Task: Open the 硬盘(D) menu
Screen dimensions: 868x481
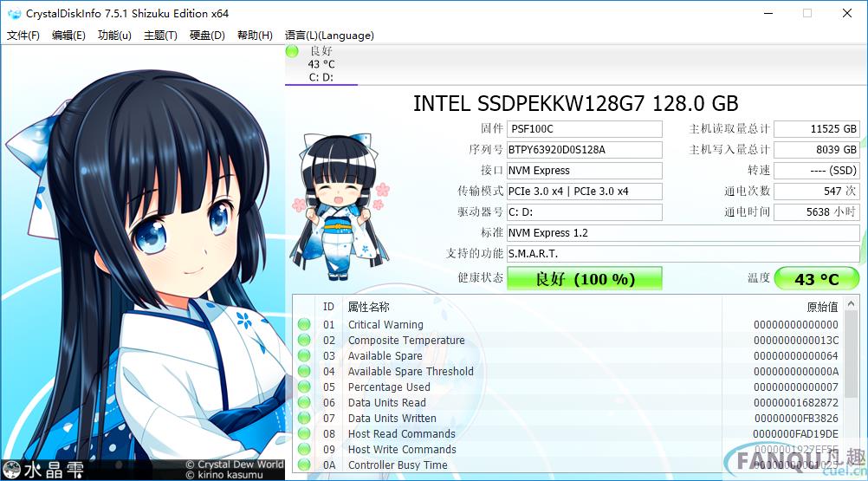Action: (207, 36)
